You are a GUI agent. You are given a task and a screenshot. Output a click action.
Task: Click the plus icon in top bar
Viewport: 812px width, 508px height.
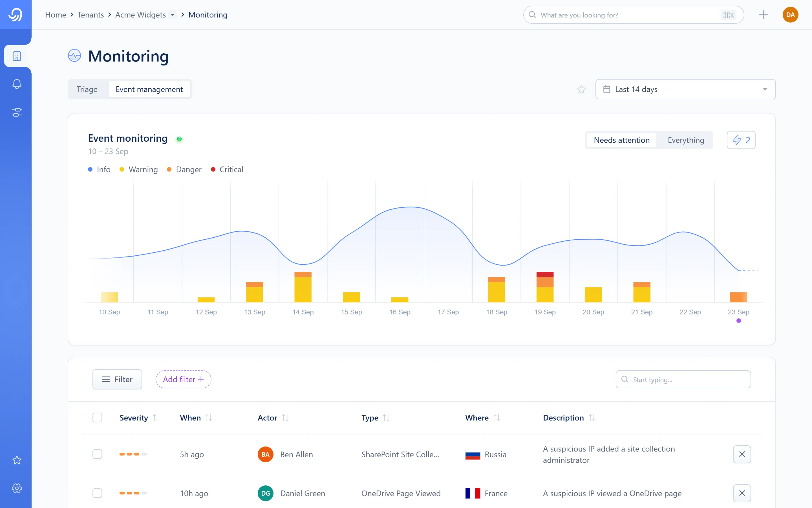(x=763, y=15)
